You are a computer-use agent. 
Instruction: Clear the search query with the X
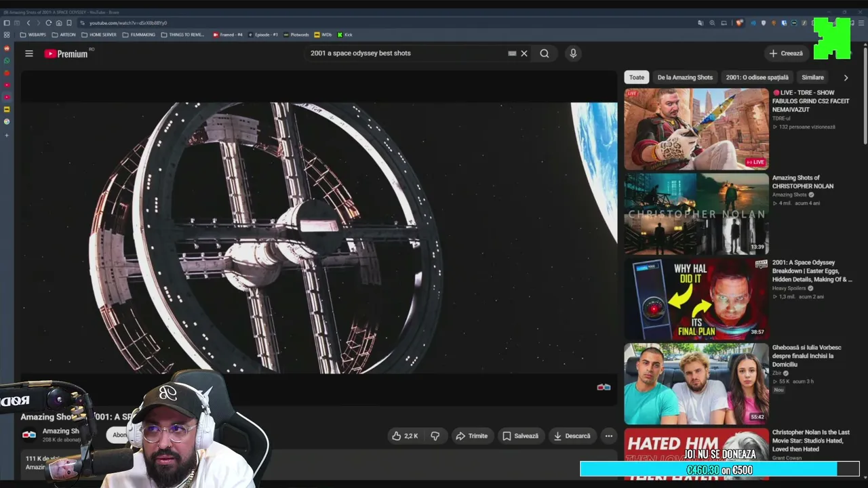(x=524, y=54)
